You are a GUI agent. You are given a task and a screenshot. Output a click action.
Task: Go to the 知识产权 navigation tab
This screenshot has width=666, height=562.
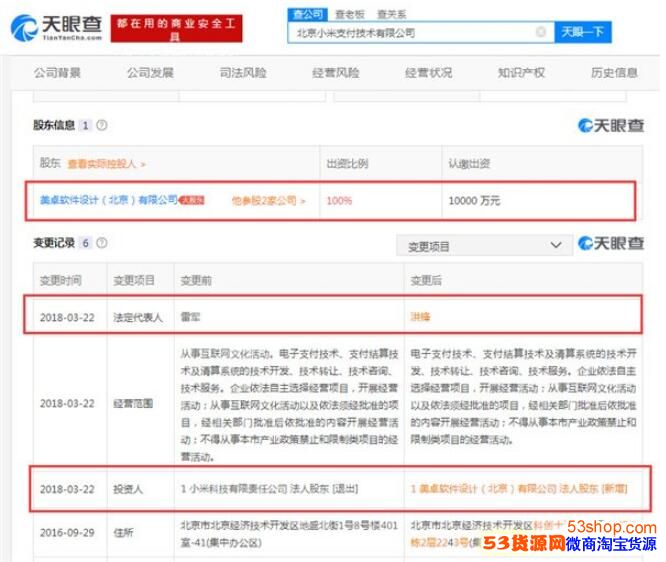tap(521, 73)
